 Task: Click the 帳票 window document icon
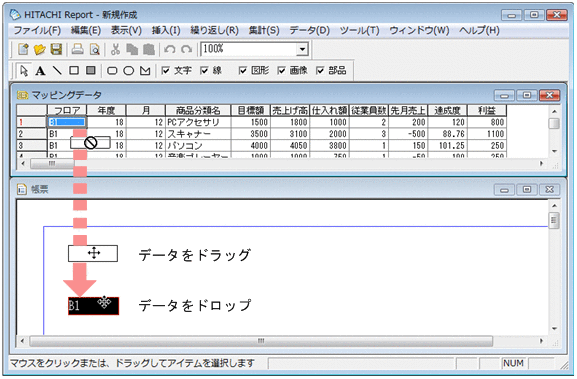click(x=22, y=189)
